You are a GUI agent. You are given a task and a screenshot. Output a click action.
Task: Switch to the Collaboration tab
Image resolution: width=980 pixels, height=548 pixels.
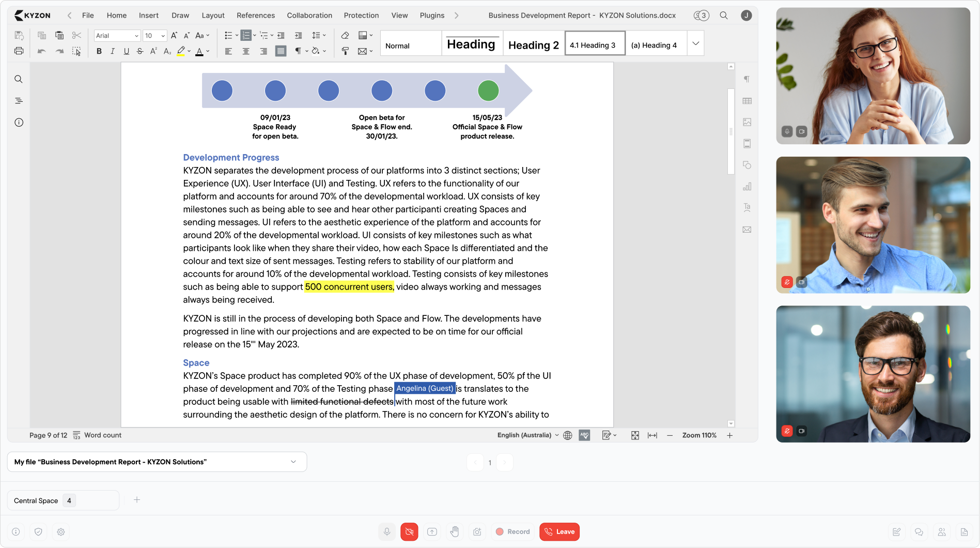coord(309,16)
